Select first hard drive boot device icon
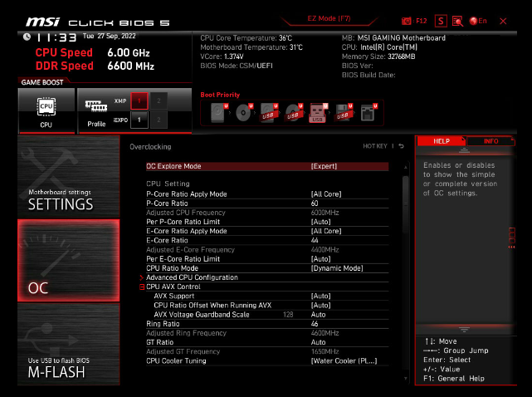532x397 pixels. tap(219, 112)
